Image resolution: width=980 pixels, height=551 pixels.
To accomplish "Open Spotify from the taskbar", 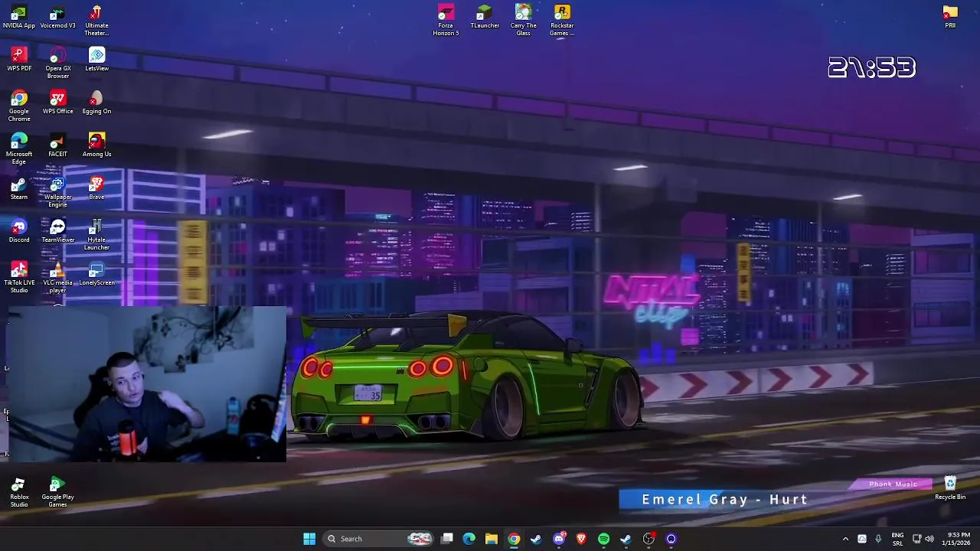I will [603, 539].
